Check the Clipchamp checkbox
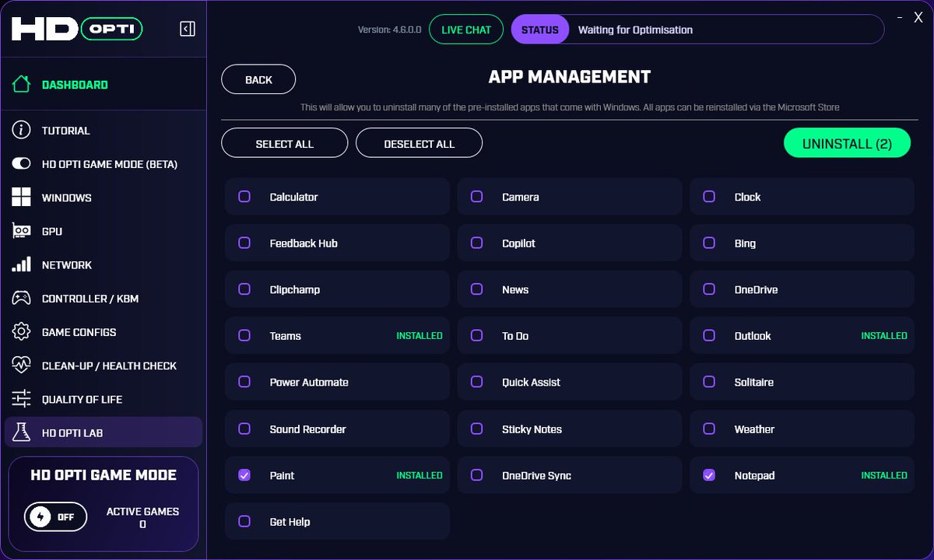The image size is (934, 560). [244, 289]
